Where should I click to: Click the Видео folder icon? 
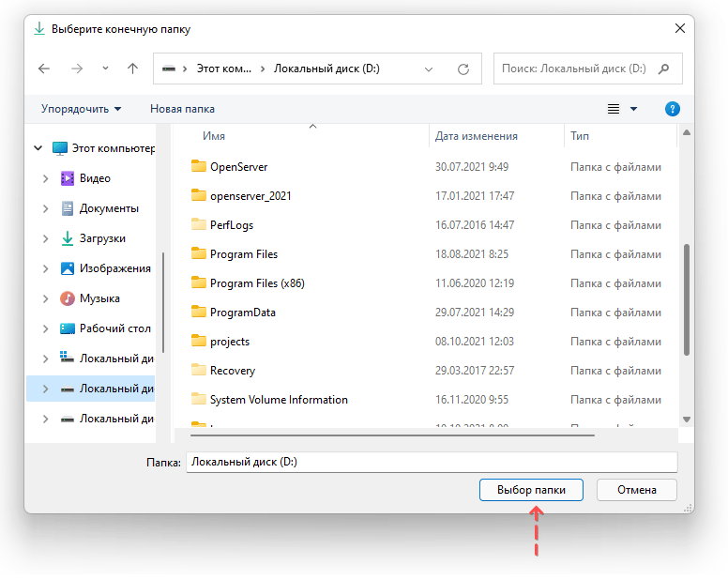[x=68, y=178]
